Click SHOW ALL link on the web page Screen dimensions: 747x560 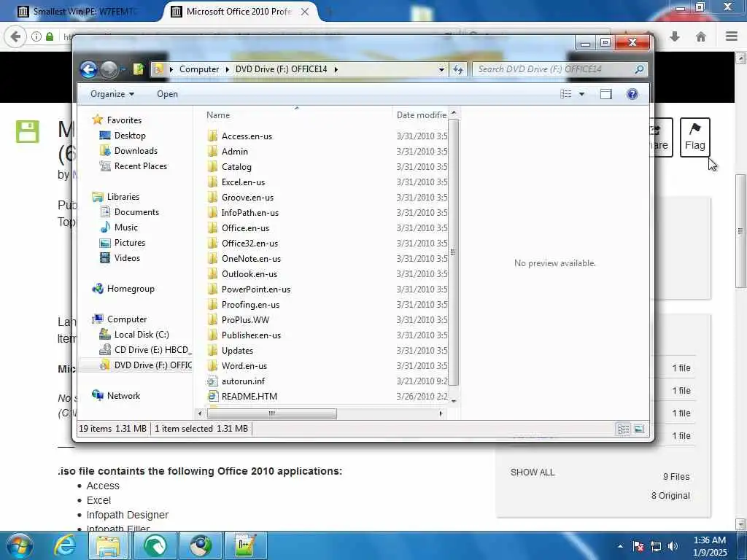532,472
